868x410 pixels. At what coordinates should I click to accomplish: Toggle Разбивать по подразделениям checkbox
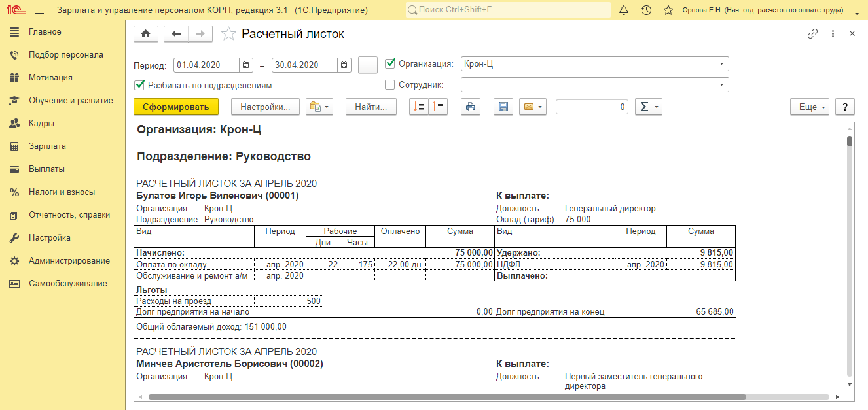tap(139, 84)
